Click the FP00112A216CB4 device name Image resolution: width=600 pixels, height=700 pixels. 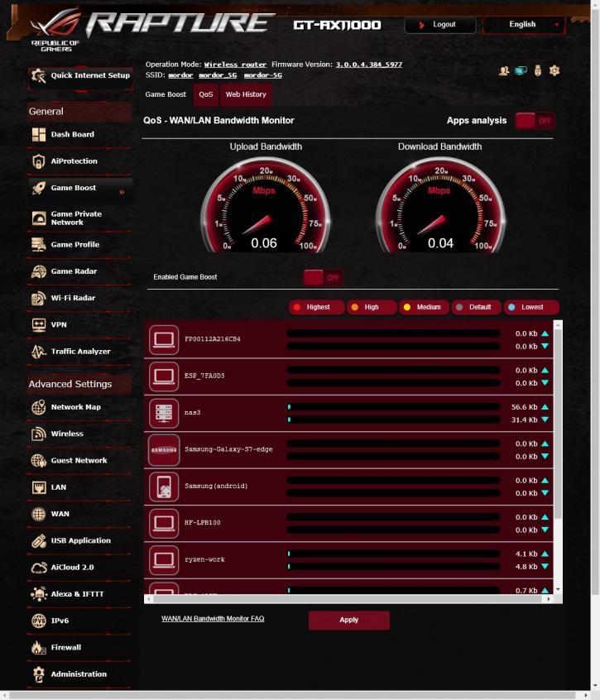213,339
